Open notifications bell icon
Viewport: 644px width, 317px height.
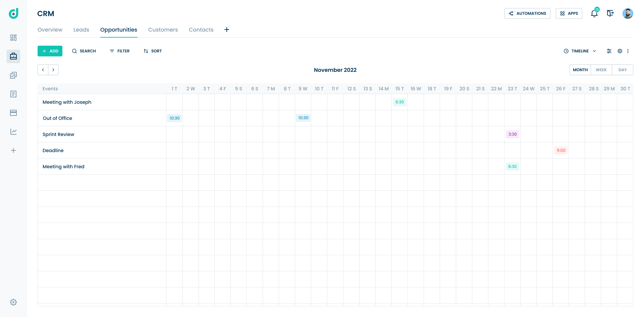click(x=594, y=13)
